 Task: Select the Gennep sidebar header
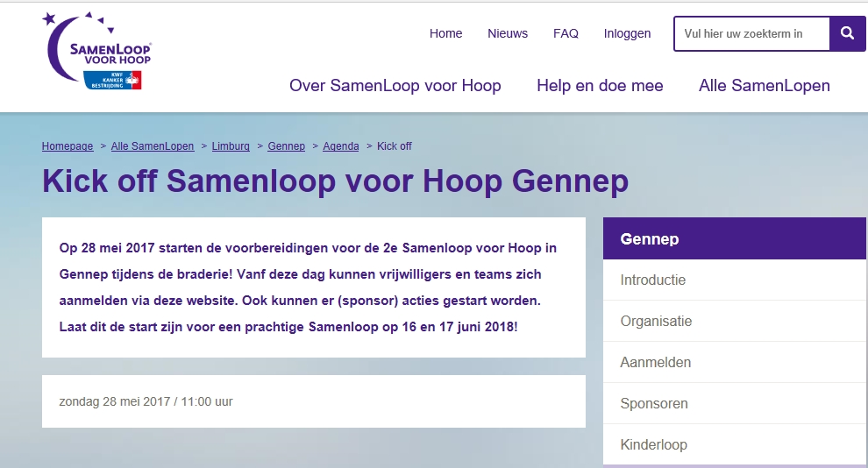click(734, 238)
